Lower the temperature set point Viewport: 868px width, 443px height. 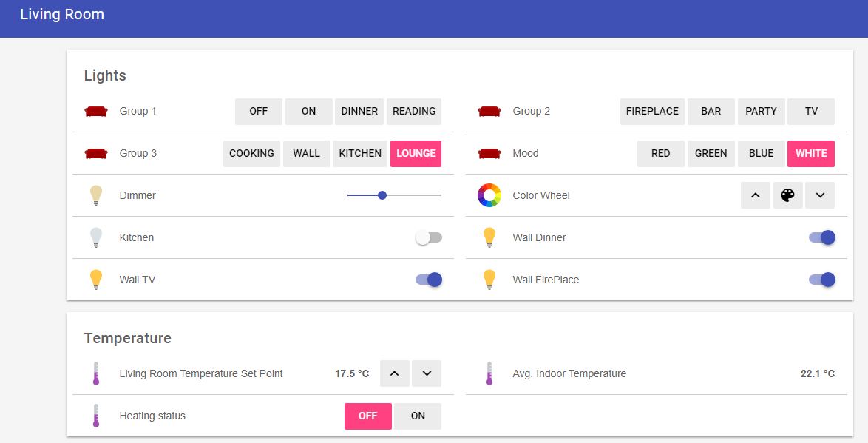pyautogui.click(x=427, y=373)
